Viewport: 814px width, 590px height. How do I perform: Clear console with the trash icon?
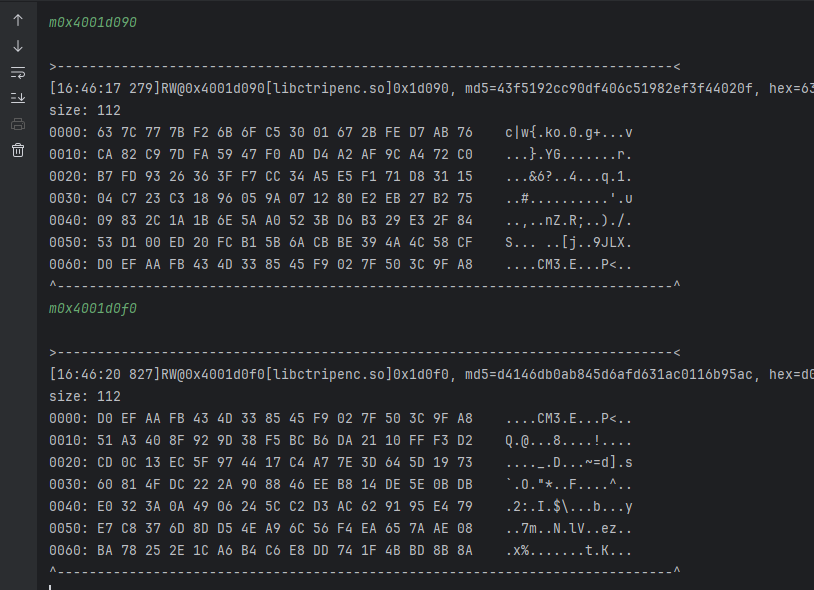(x=18, y=150)
